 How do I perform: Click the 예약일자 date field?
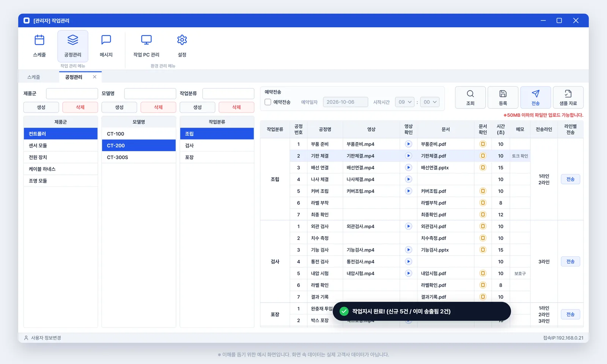pos(346,102)
